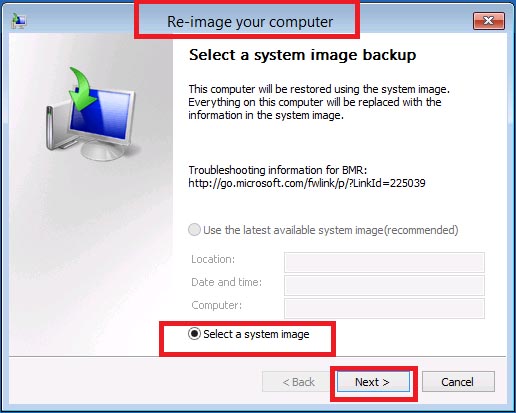Click the computer restore illustration icon
This screenshot has width=516, height=413.
pos(91,114)
